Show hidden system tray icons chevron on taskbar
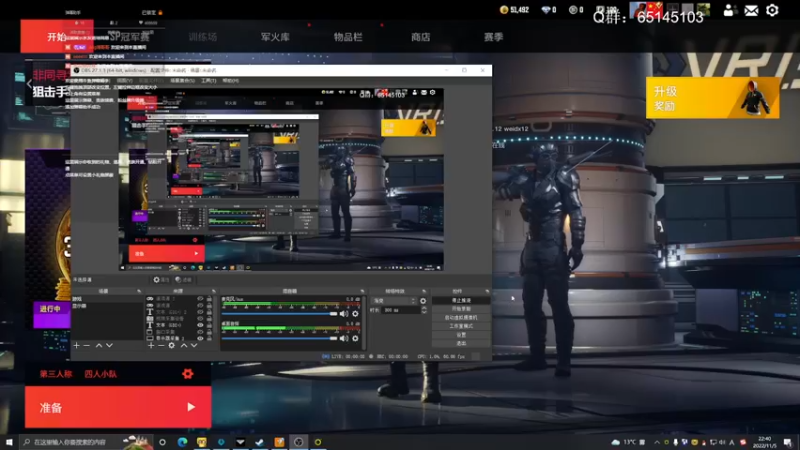The width and height of the screenshot is (800, 450). click(657, 442)
